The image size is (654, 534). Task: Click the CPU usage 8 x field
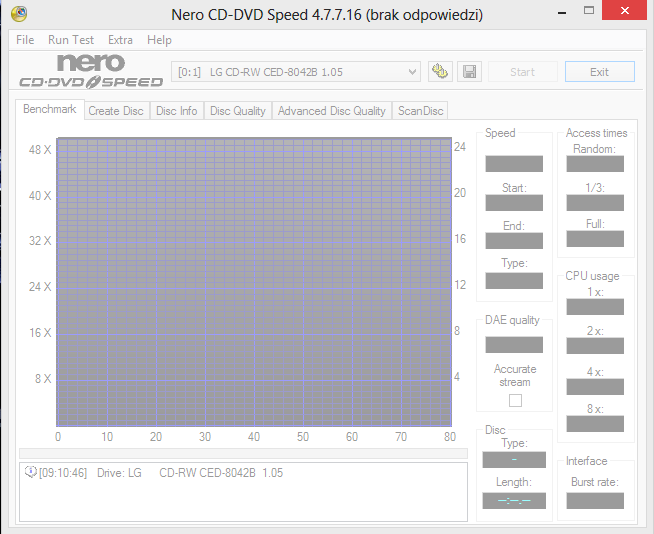(595, 424)
